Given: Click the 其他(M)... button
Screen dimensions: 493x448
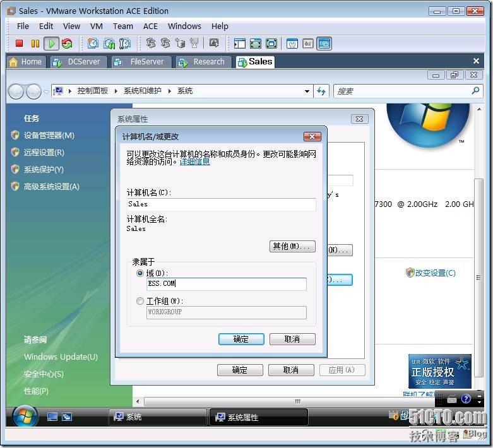Looking at the screenshot, I should click(292, 246).
